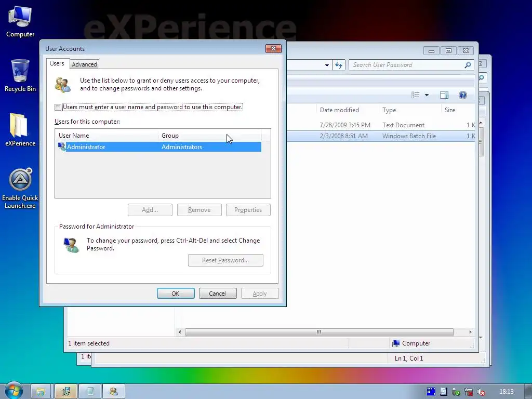
Task: Minimize the Explorer window
Action: 431,51
